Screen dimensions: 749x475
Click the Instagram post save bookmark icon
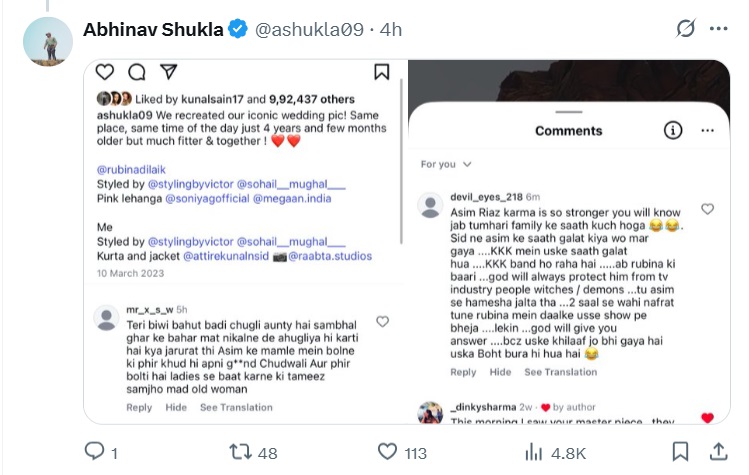click(x=381, y=72)
